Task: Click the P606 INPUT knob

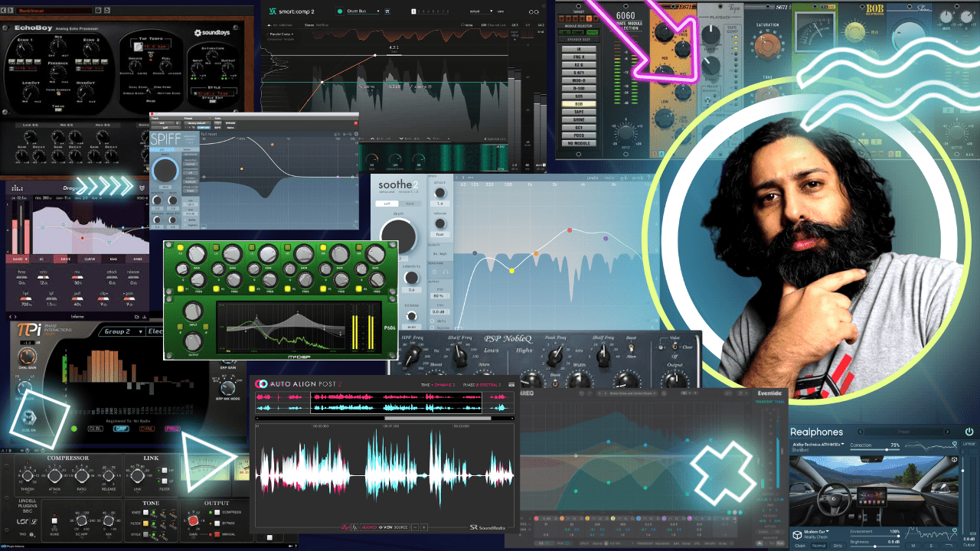Action: (x=193, y=311)
